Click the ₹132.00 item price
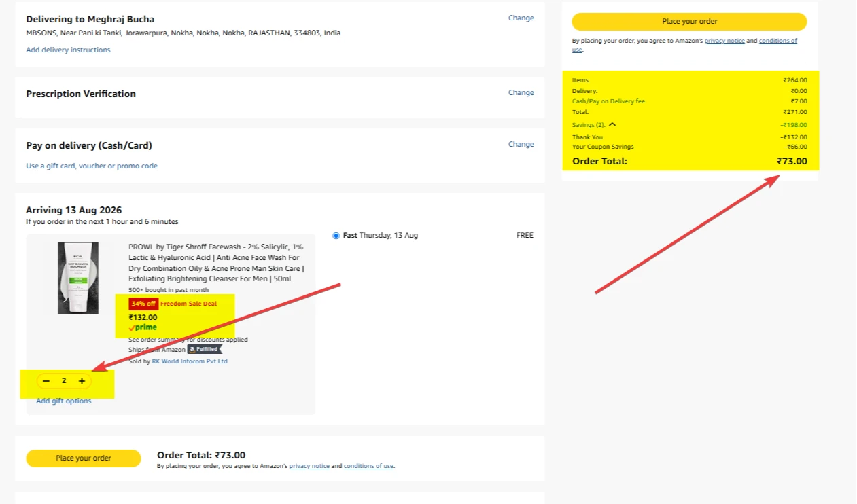 (x=143, y=317)
